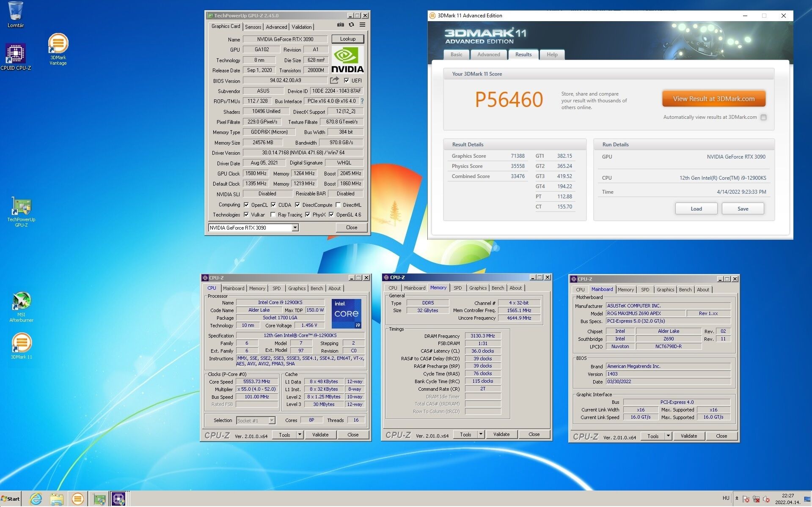Click the Intel Core i9 logo in CPU-Z

tap(347, 314)
